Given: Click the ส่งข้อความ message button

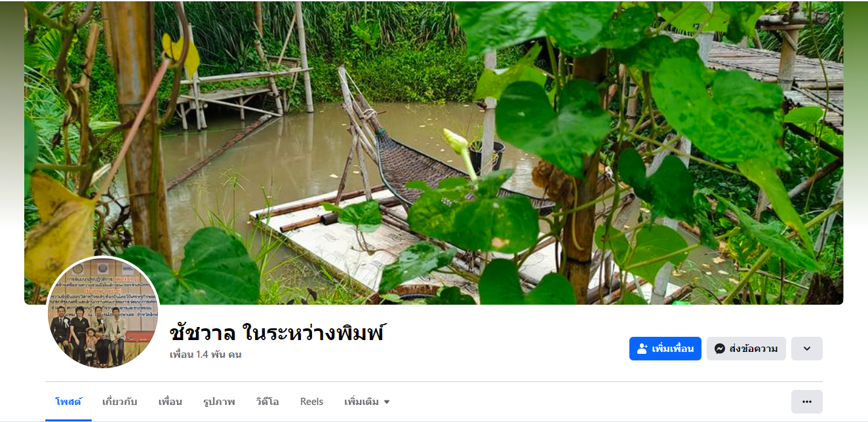Looking at the screenshot, I should pyautogui.click(x=746, y=349).
